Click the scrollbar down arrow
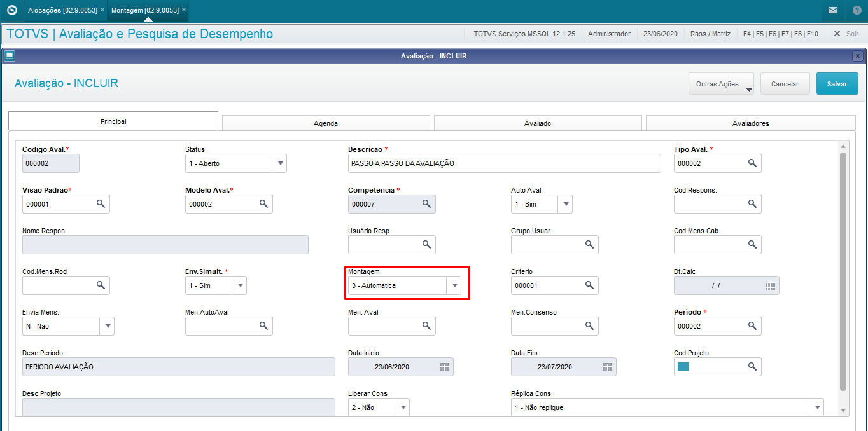Image resolution: width=868 pixels, height=431 pixels. 843,411
